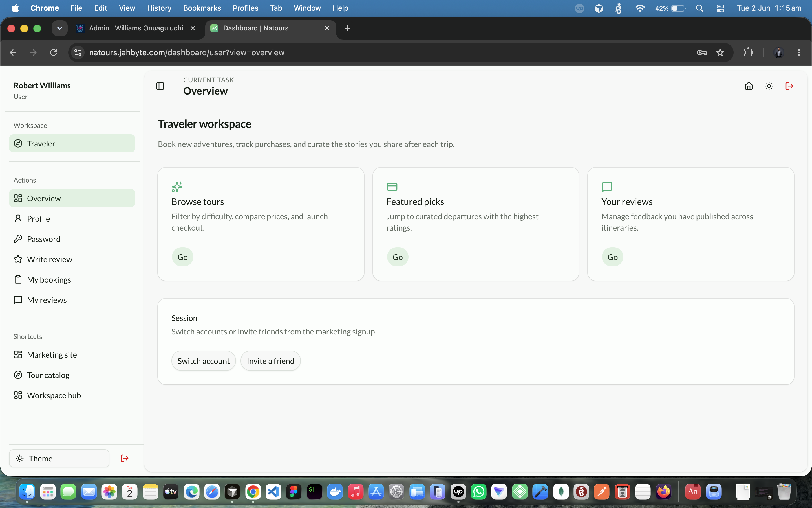812x508 pixels.
Task: Open the Bookmarks menu
Action: (202, 8)
